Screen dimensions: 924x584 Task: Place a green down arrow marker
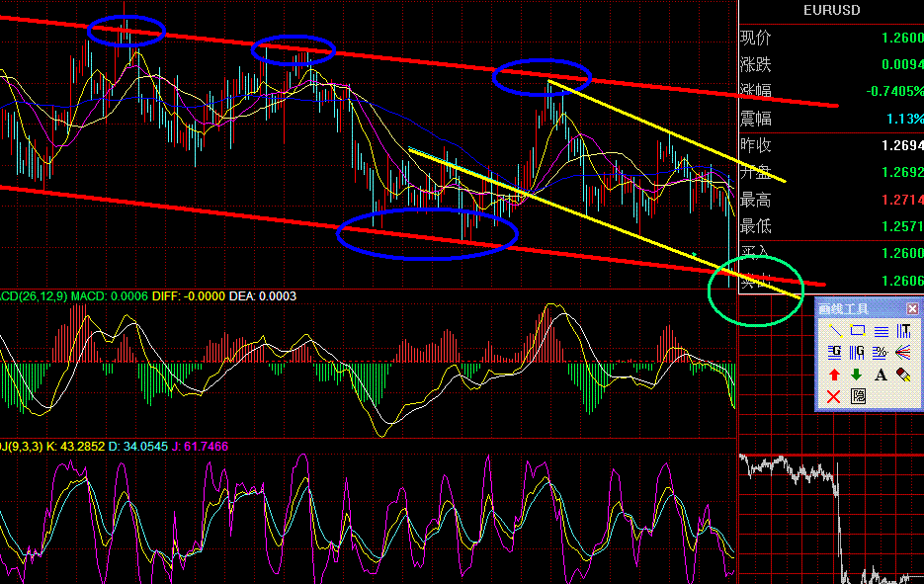(858, 375)
